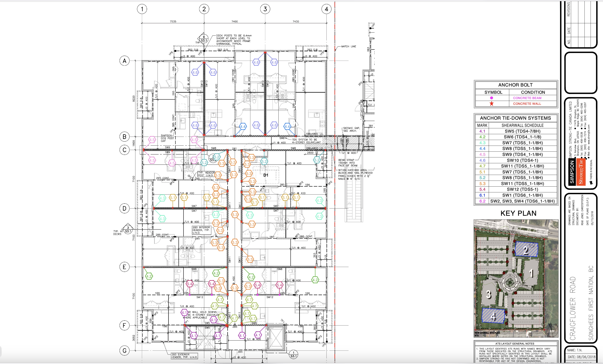Select mark 6.2 row in schedule
Viewport: 603px width, 364px height.
pyautogui.click(x=482, y=201)
